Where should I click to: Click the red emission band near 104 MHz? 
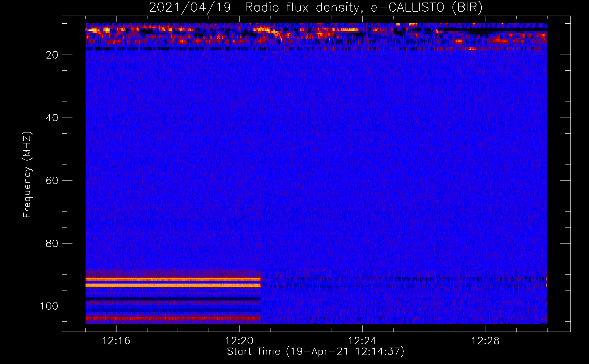(x=173, y=318)
